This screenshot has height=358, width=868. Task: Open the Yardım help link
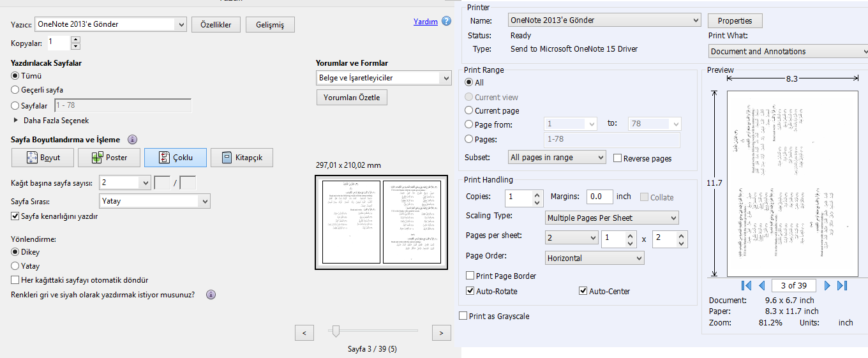[426, 22]
